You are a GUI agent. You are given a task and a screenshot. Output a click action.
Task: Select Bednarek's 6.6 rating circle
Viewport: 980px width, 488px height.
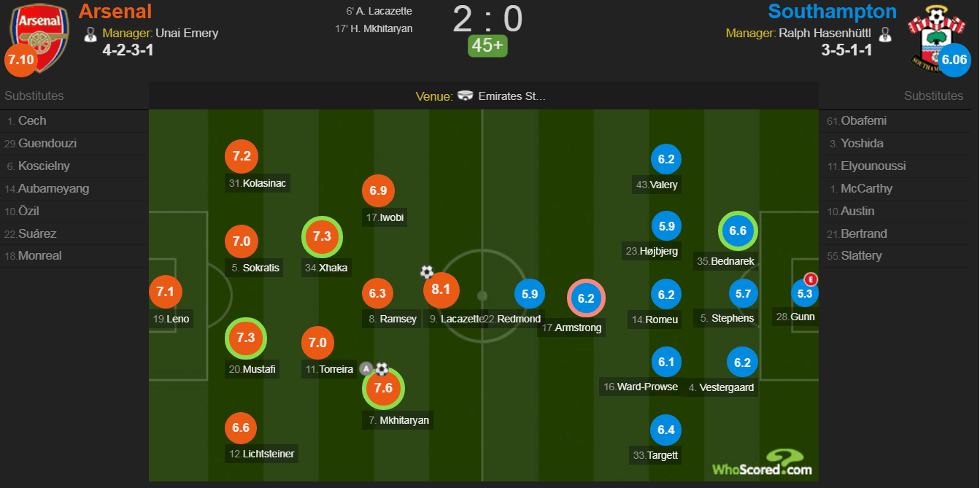tap(738, 231)
